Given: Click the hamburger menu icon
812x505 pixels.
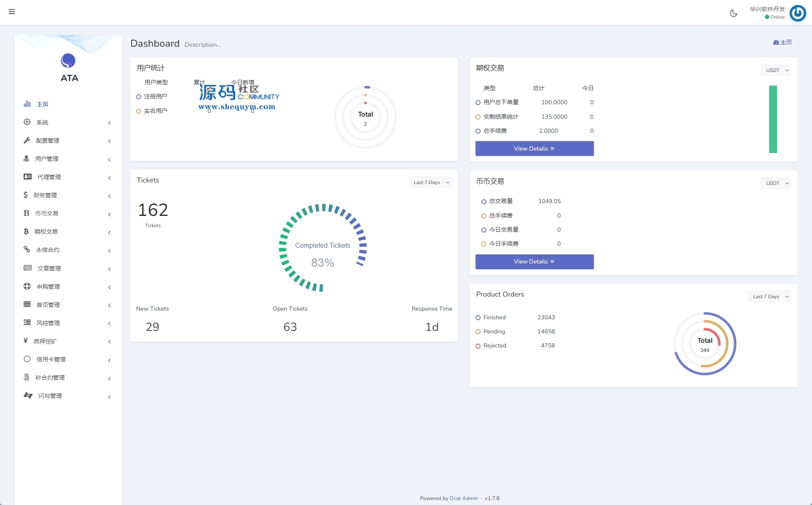Looking at the screenshot, I should pos(12,12).
